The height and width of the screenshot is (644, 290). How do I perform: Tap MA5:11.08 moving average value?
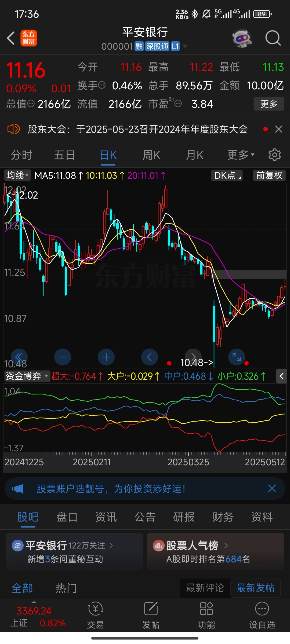pos(59,175)
